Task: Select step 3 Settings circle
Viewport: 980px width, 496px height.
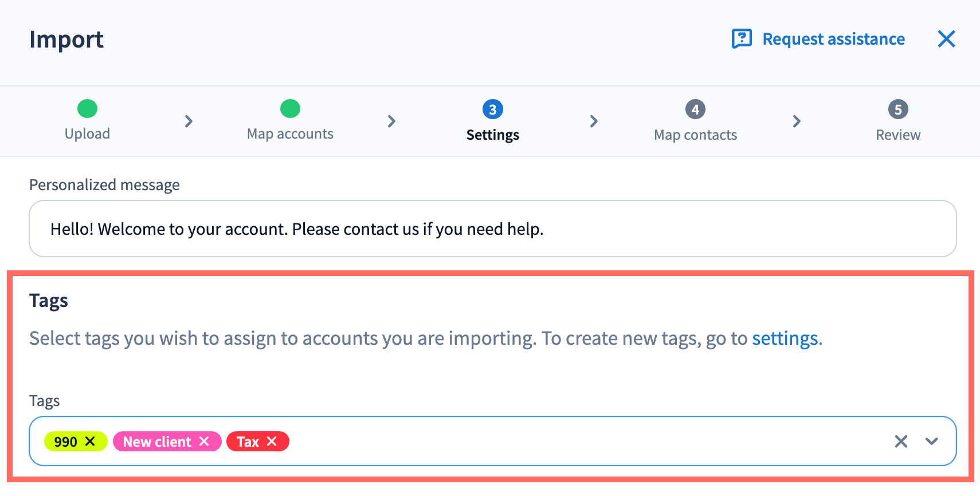Action: pos(492,109)
